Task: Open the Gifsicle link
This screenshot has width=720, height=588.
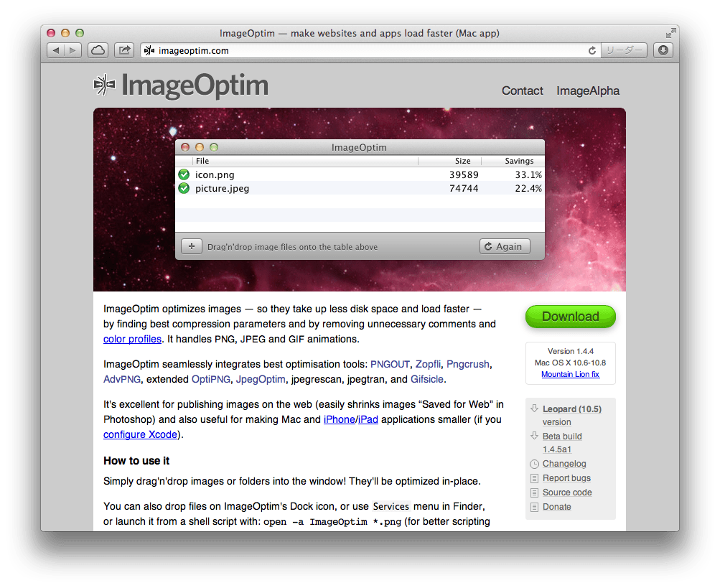Action: [x=427, y=380]
